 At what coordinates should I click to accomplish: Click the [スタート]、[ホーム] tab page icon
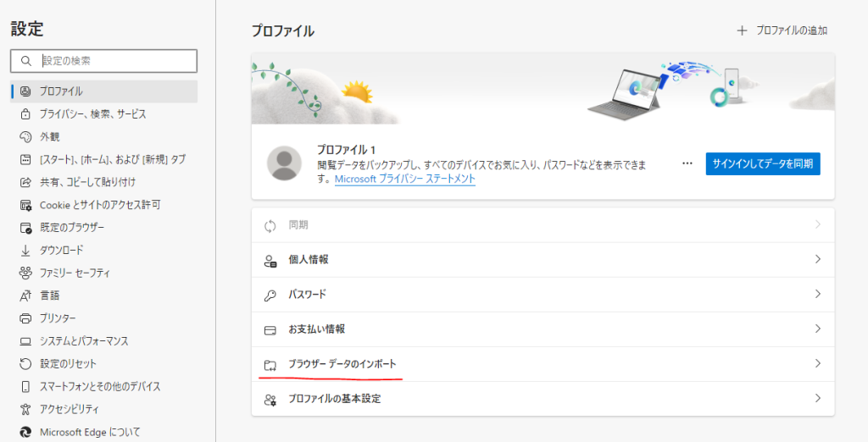pyautogui.click(x=25, y=159)
